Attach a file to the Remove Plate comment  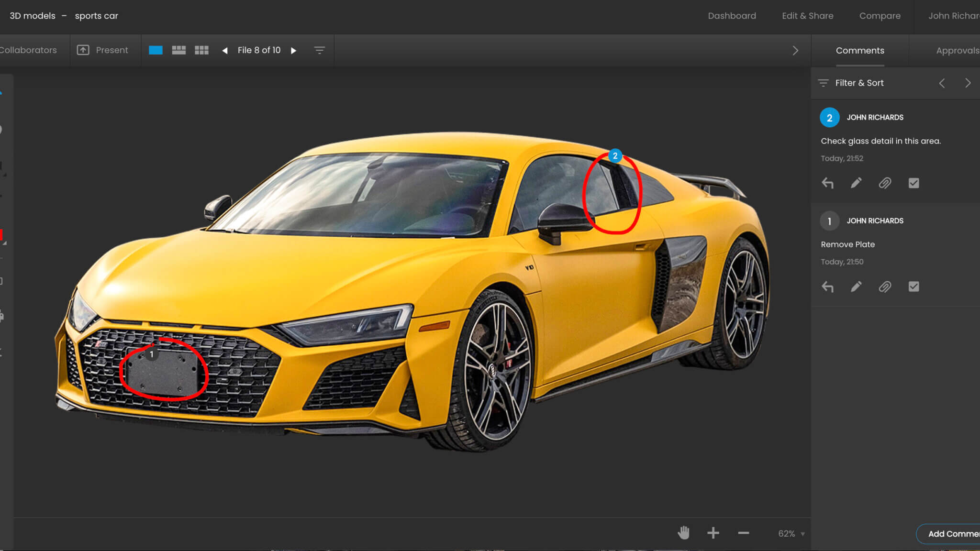(x=885, y=287)
